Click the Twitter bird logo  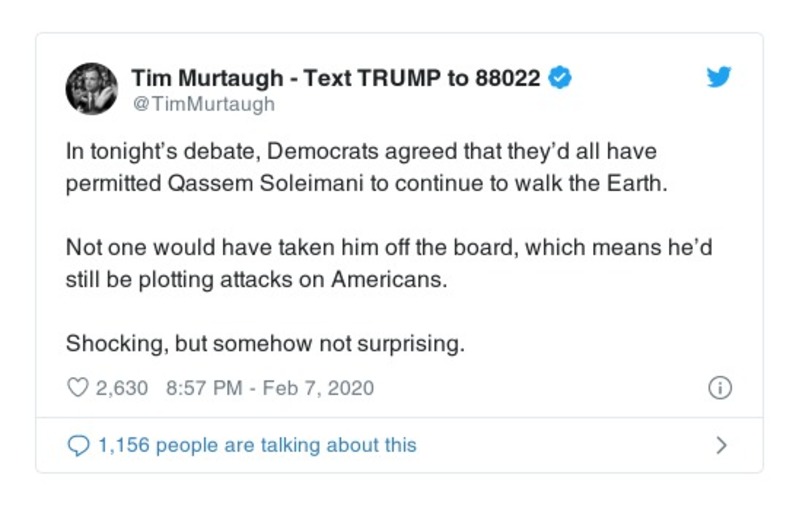[x=719, y=78]
